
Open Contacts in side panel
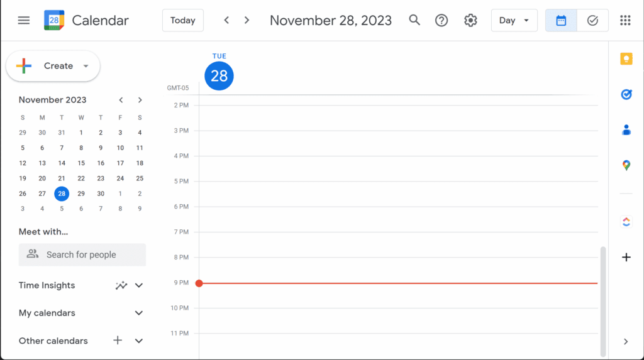[x=626, y=129]
